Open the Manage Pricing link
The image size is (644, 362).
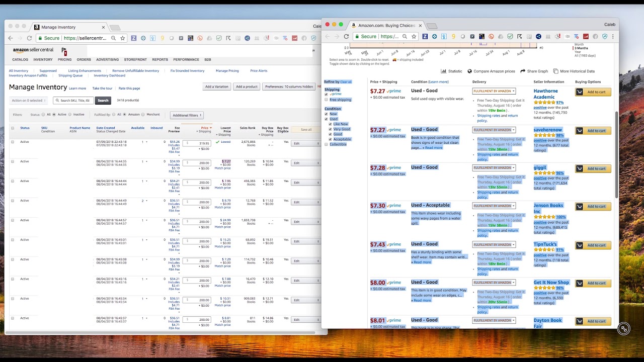coord(227,71)
